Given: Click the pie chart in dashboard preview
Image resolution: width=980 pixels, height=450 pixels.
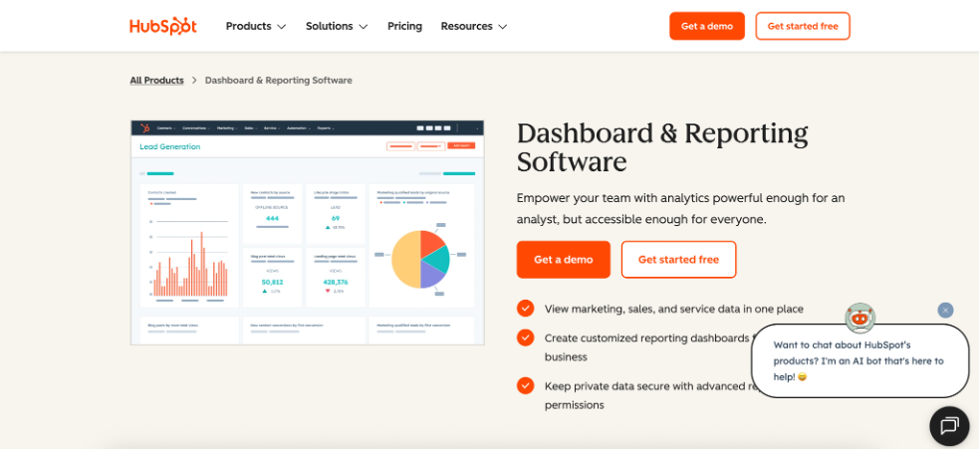Looking at the screenshot, I should click(419, 259).
